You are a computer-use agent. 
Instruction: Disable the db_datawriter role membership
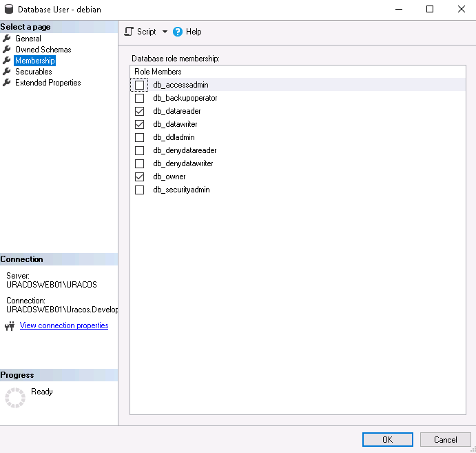coord(140,124)
